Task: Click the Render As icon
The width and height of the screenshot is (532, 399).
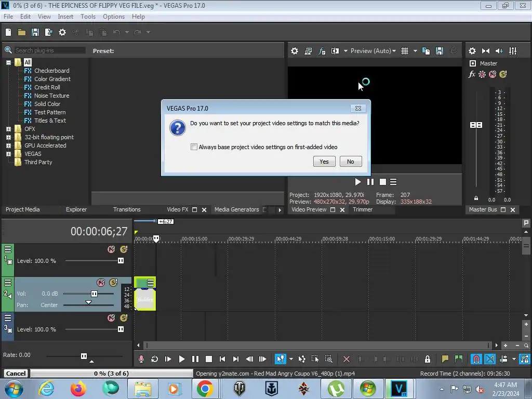Action: click(48, 32)
